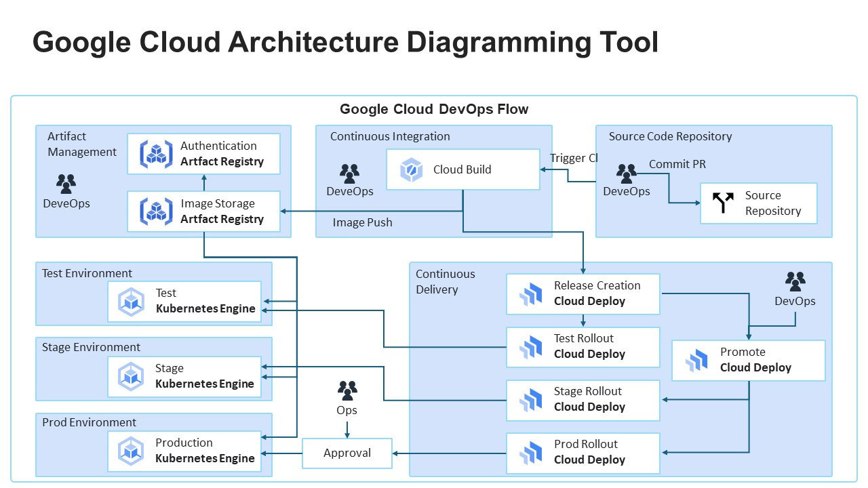The width and height of the screenshot is (868, 488).
Task: Select the Image Push arrow label
Action: tap(362, 222)
